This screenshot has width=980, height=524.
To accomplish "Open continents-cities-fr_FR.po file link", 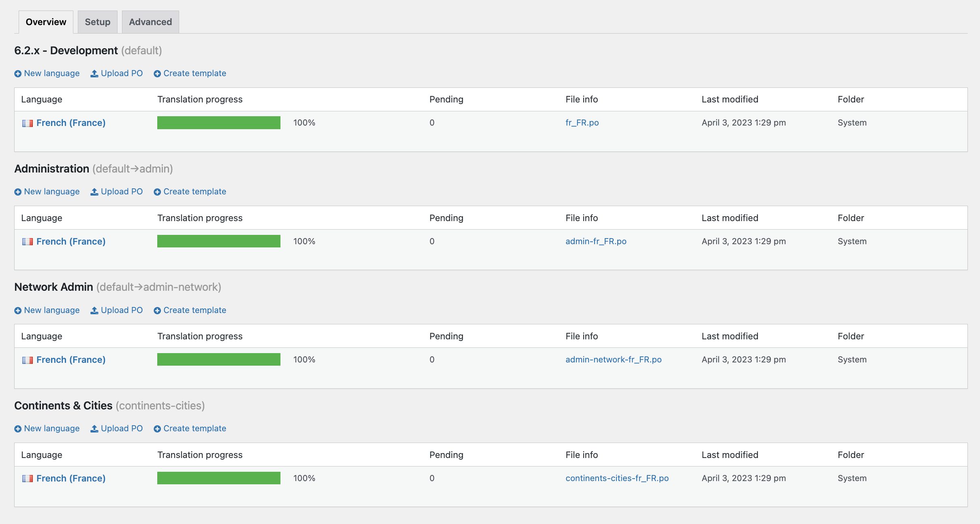I will (617, 478).
